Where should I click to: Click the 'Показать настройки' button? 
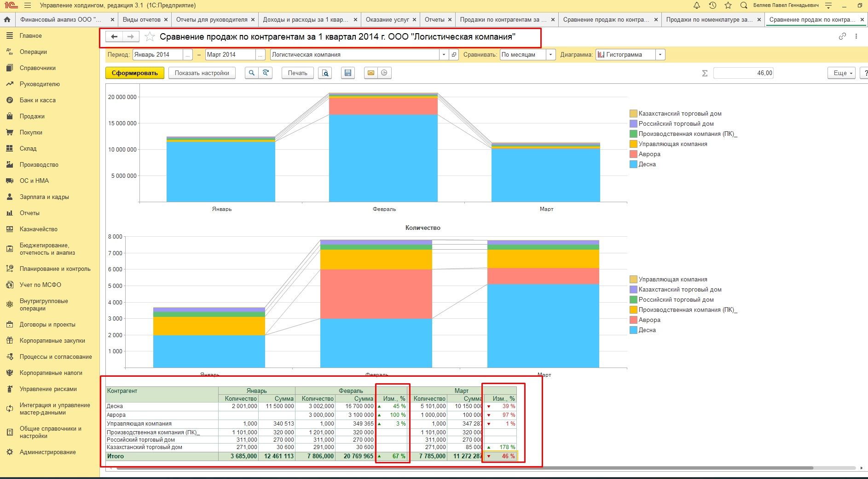[202, 73]
